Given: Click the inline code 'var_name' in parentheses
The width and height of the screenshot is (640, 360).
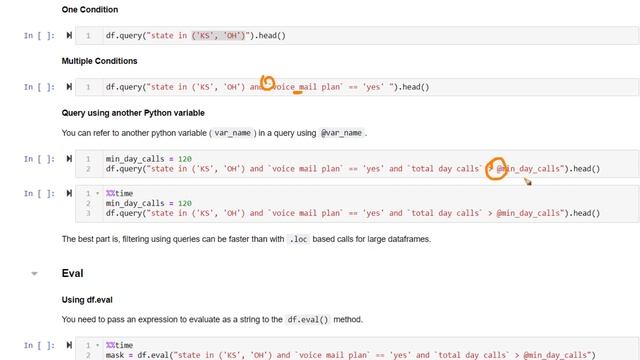Looking at the screenshot, I should [232, 133].
